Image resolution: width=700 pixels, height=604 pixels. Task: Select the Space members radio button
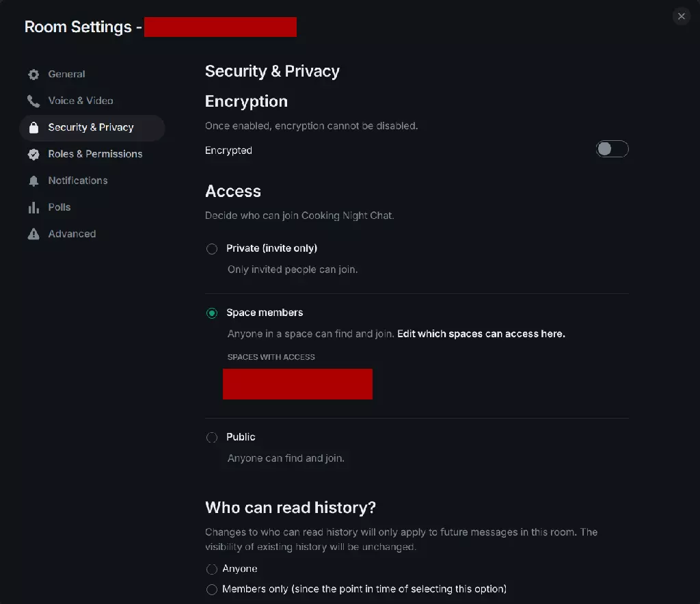(x=212, y=313)
